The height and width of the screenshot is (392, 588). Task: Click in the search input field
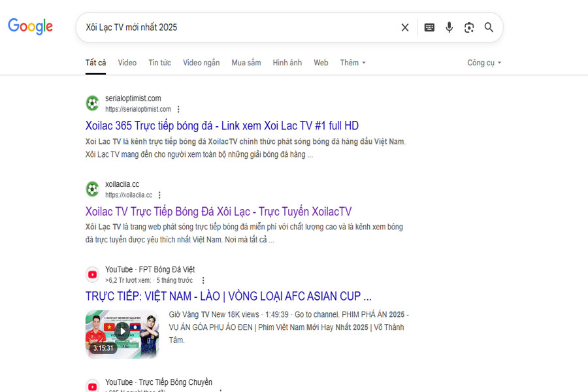pos(235,27)
